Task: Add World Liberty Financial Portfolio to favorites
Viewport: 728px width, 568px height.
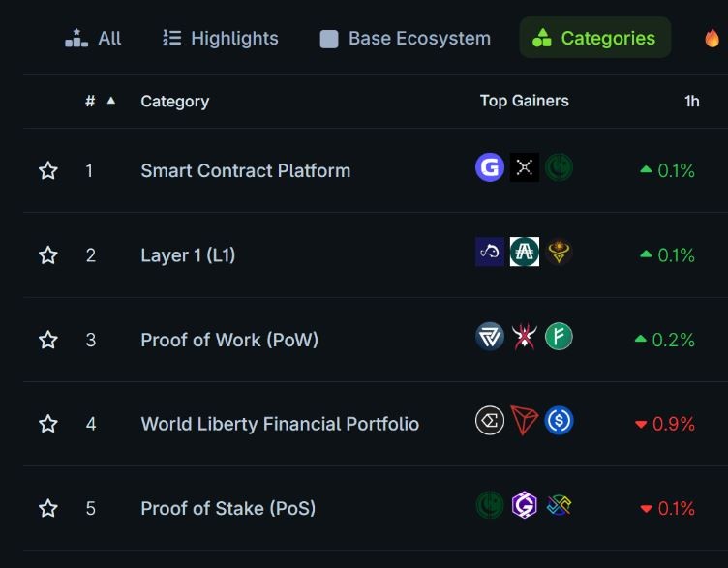Action: coord(47,424)
